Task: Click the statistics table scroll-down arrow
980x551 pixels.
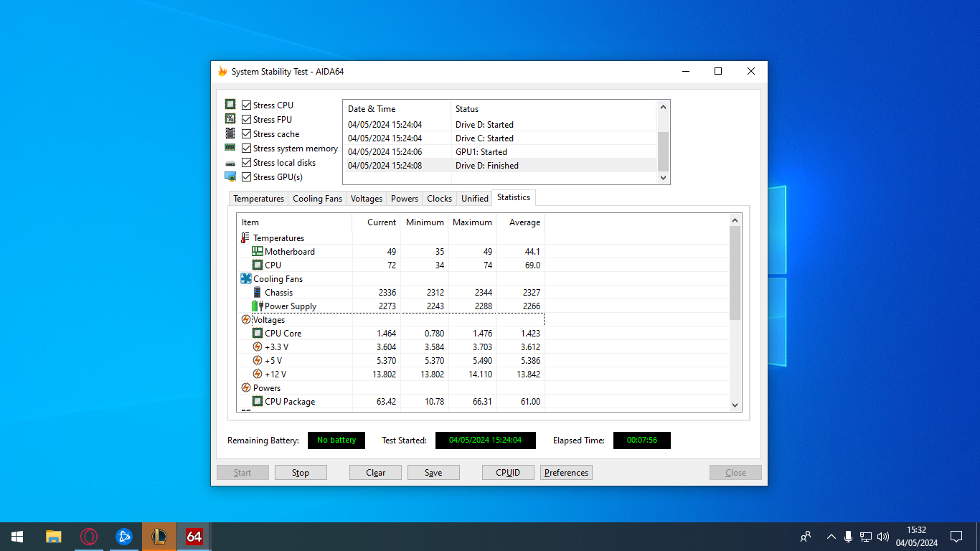Action: 735,405
